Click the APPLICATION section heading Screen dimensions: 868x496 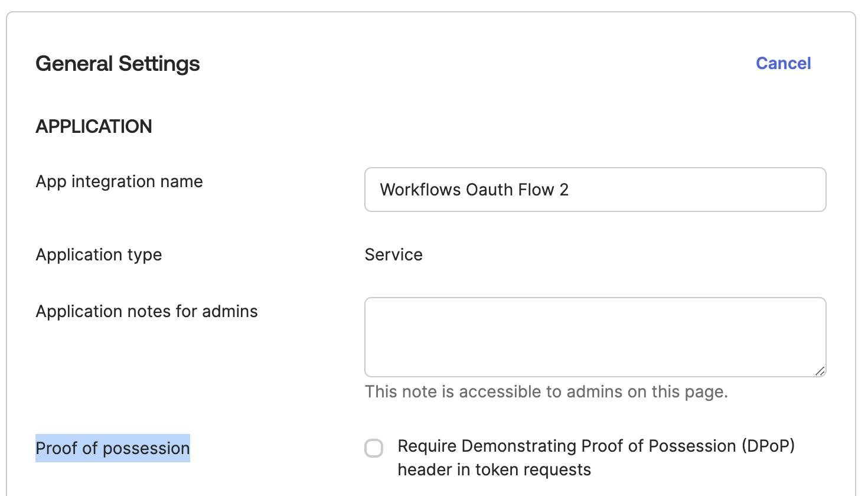point(94,126)
